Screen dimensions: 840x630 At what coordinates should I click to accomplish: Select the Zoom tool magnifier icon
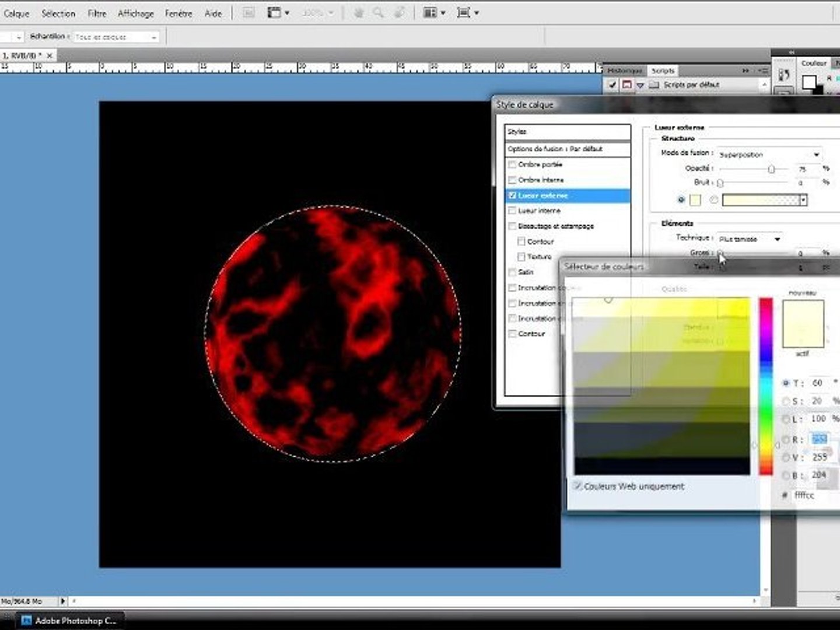pos(379,12)
